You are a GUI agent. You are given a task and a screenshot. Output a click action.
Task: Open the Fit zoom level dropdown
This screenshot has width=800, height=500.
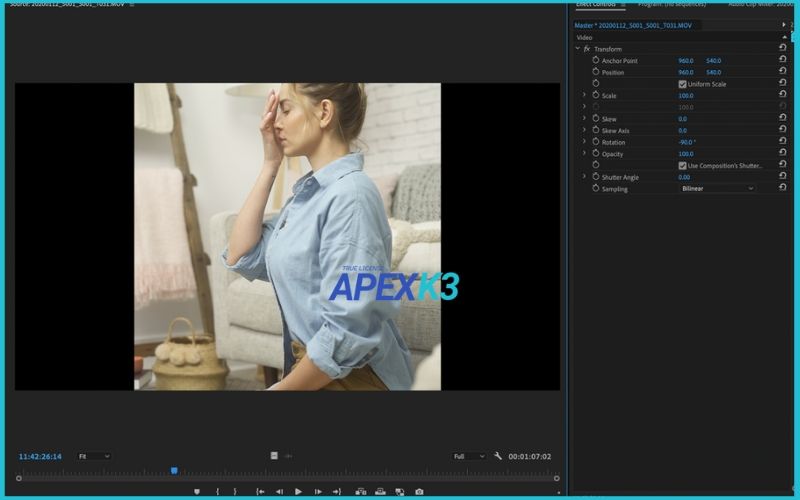[95, 456]
